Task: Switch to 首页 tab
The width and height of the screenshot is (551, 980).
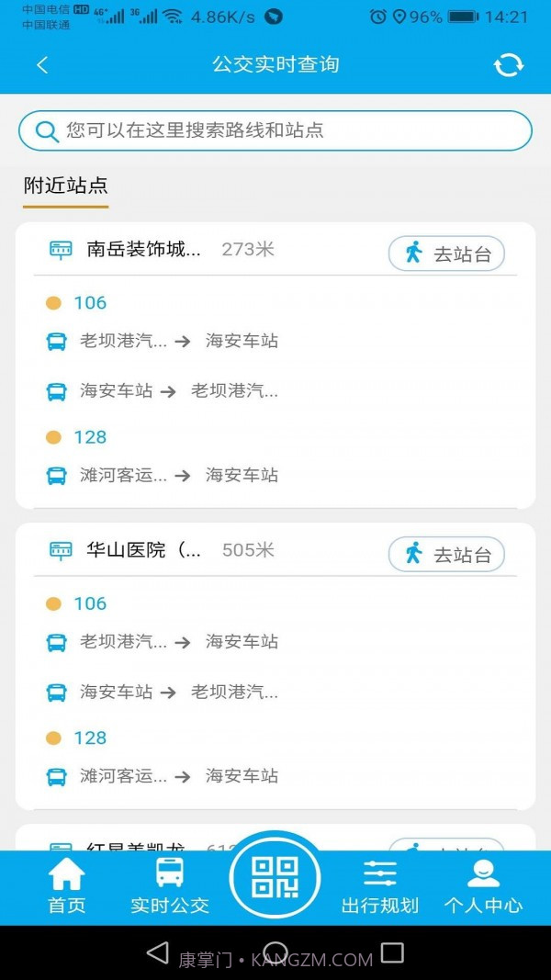Action: coord(65,874)
